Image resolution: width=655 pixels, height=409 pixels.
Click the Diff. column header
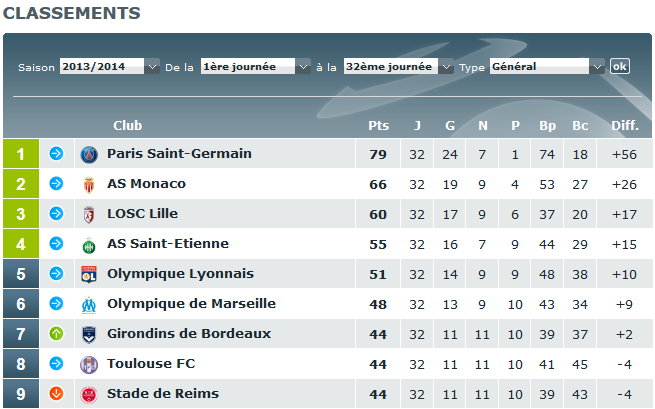click(x=625, y=125)
